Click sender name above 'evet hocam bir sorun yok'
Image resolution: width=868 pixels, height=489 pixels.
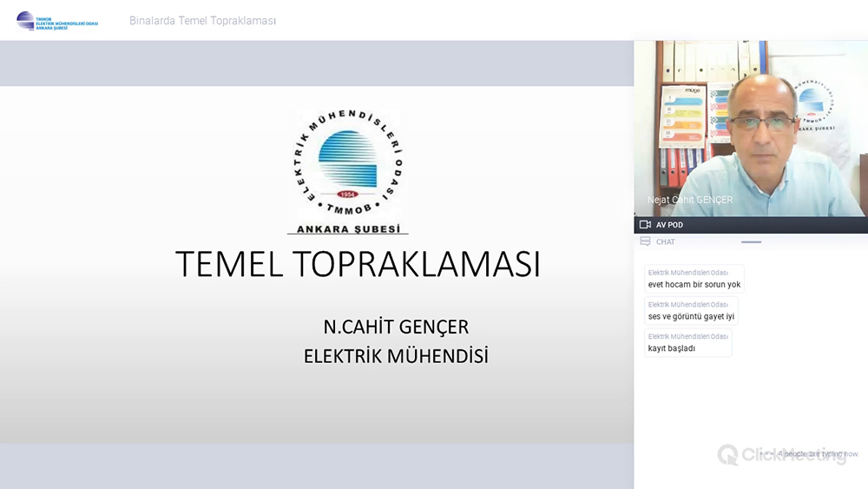tap(688, 273)
